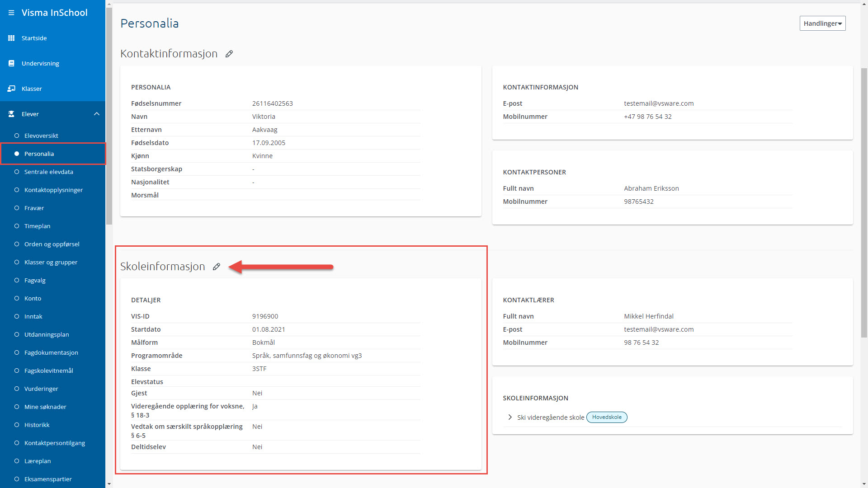Image resolution: width=868 pixels, height=488 pixels.
Task: Click Fødselsnummer value 26116402563
Action: [273, 103]
